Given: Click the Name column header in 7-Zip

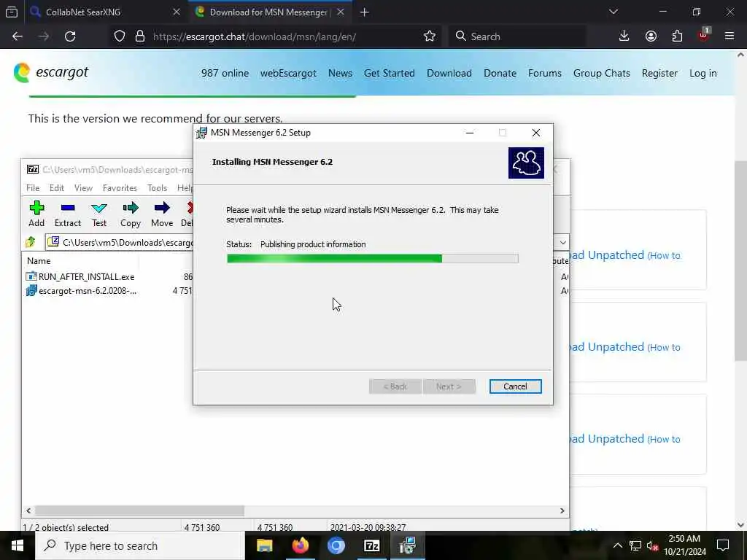Looking at the screenshot, I should [x=81, y=261].
